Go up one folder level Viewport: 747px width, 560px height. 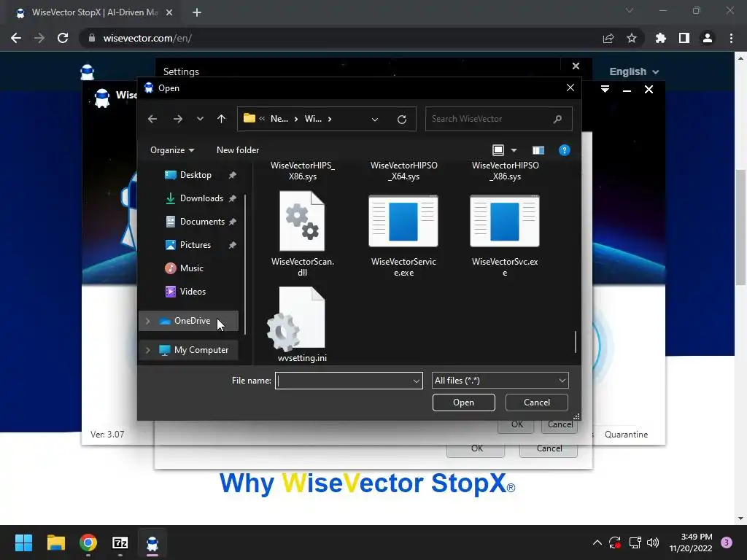221,119
